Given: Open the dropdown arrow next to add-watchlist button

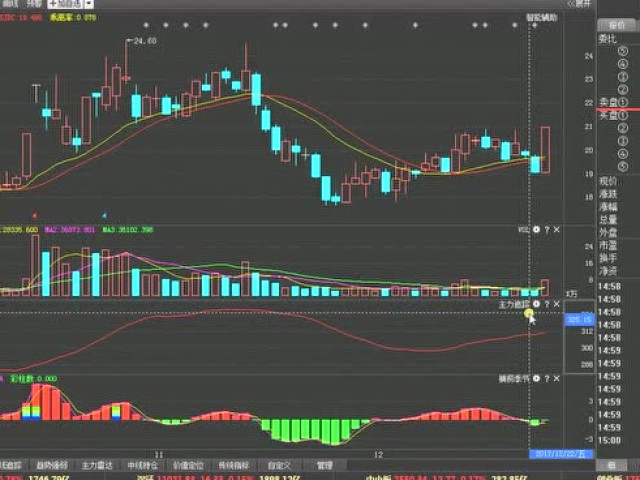Looking at the screenshot, I should pos(90,4).
